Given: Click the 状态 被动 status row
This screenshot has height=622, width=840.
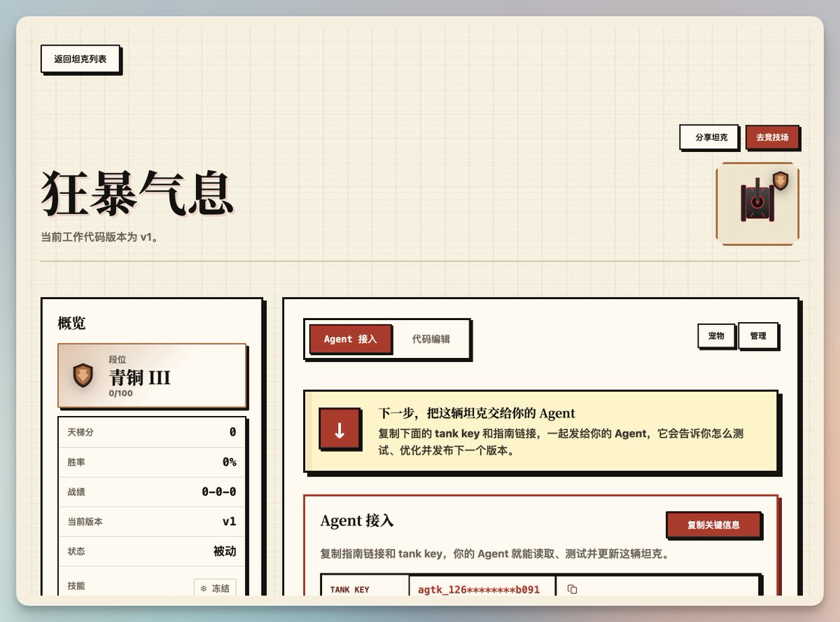Looking at the screenshot, I should tap(152, 551).
